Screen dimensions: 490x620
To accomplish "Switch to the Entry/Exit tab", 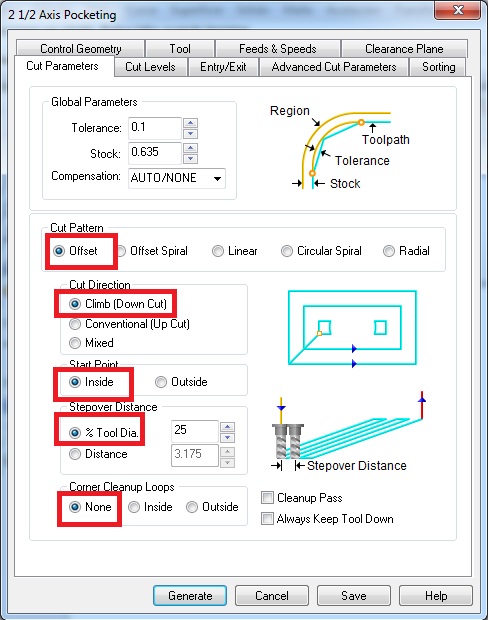I will pos(223,67).
